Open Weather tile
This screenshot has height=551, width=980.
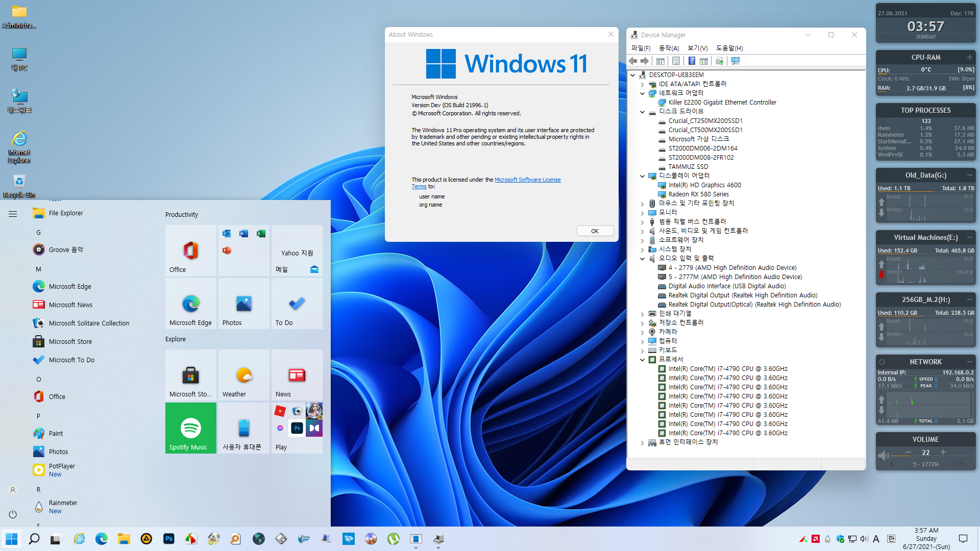(244, 375)
